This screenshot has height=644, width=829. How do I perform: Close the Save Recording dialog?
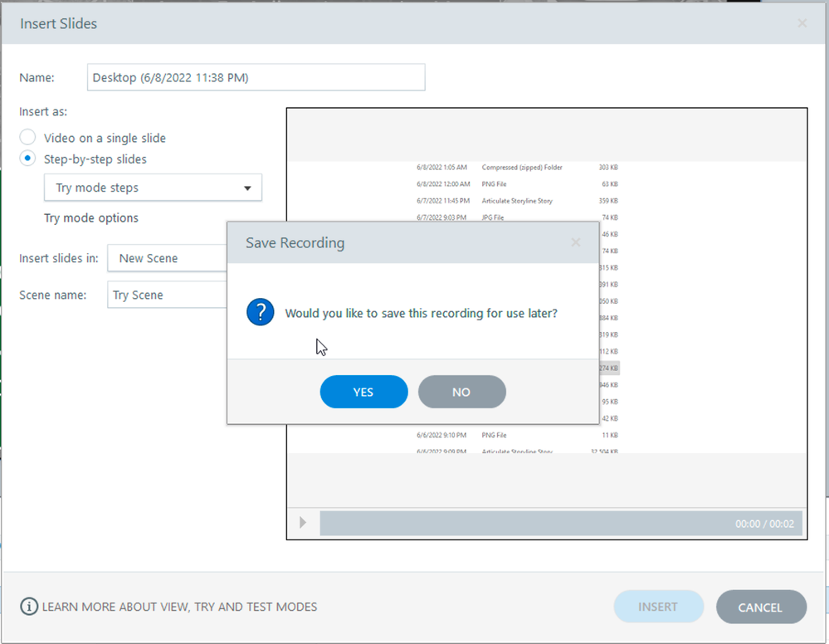point(576,242)
